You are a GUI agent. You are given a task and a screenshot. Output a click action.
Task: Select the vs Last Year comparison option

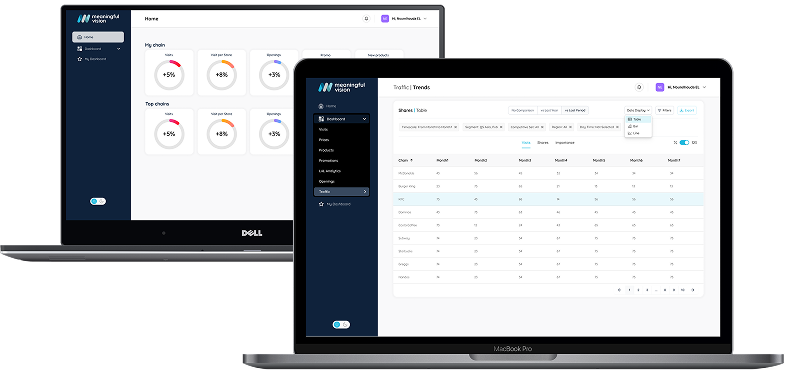point(549,110)
